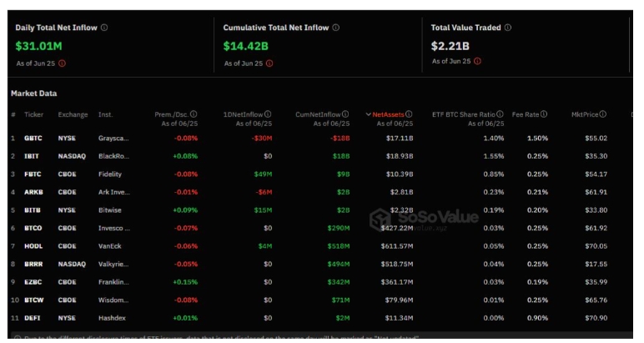Click info icon next to Total Value Traded
The height and width of the screenshot is (343, 644).
pyautogui.click(x=508, y=28)
